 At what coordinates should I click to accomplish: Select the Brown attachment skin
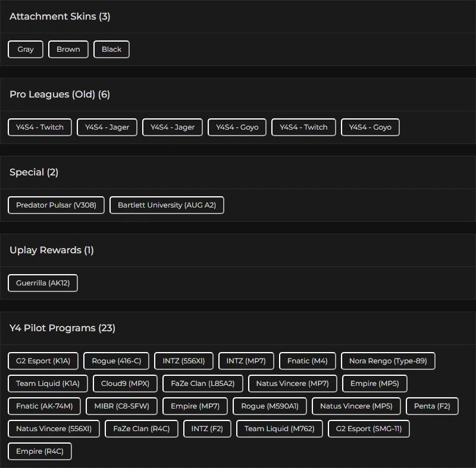point(68,49)
